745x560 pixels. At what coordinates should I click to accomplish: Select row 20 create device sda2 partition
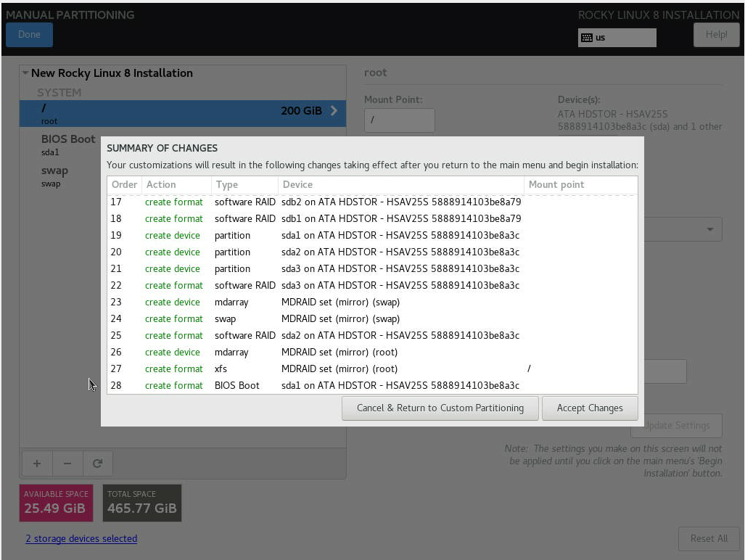(372, 252)
